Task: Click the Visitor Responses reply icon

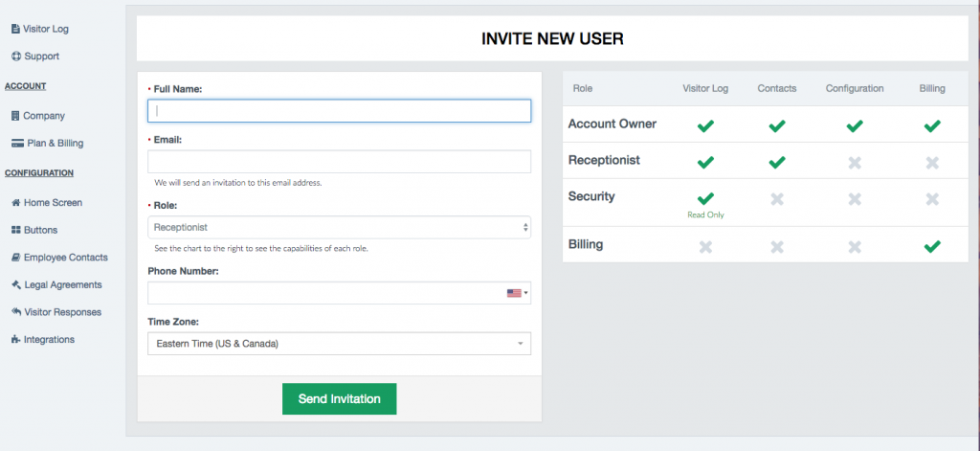Action: (x=16, y=311)
